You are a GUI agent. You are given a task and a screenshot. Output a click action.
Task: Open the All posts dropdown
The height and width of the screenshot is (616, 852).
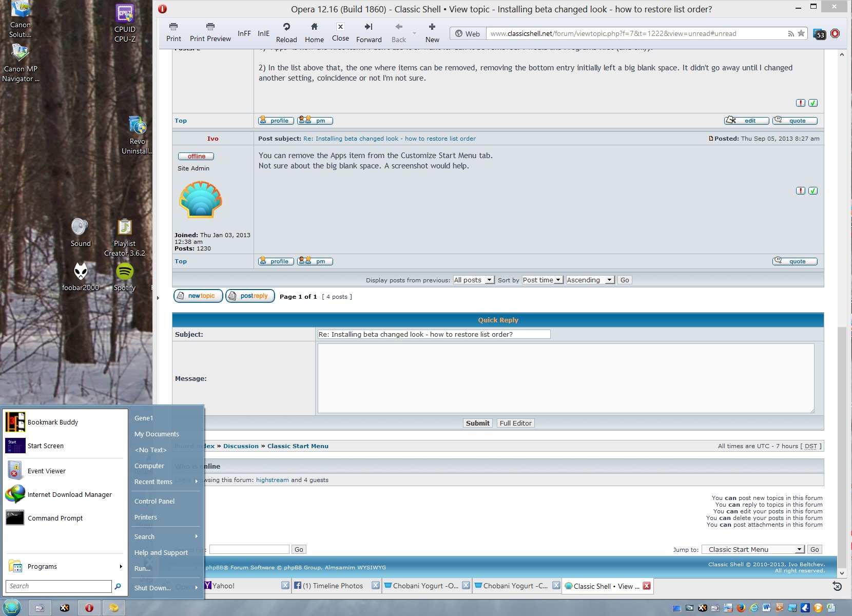tap(473, 280)
